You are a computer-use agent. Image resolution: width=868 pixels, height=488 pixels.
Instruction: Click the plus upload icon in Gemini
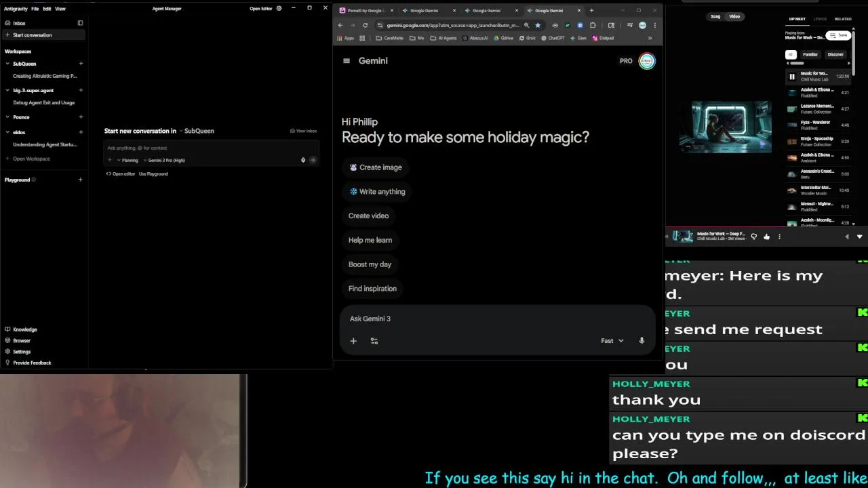pos(353,341)
